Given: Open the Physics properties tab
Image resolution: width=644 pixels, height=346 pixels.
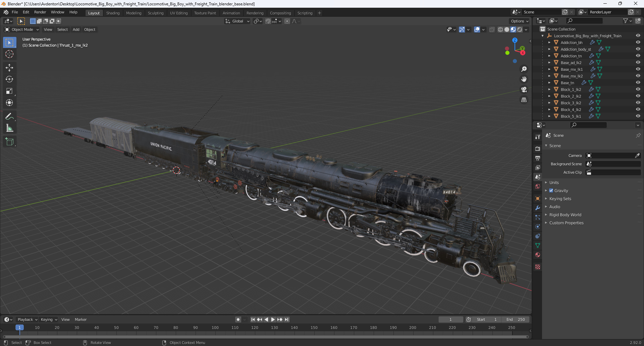Looking at the screenshot, I should point(538,227).
